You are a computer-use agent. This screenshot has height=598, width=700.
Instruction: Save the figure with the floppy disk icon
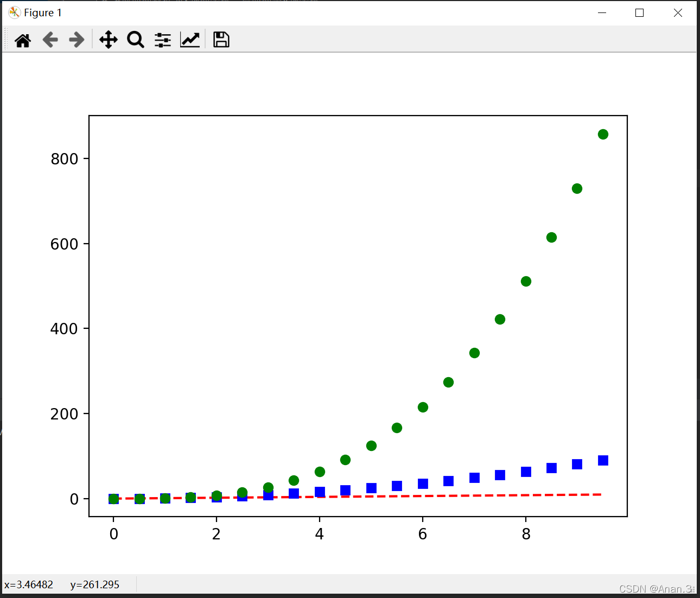click(x=221, y=40)
